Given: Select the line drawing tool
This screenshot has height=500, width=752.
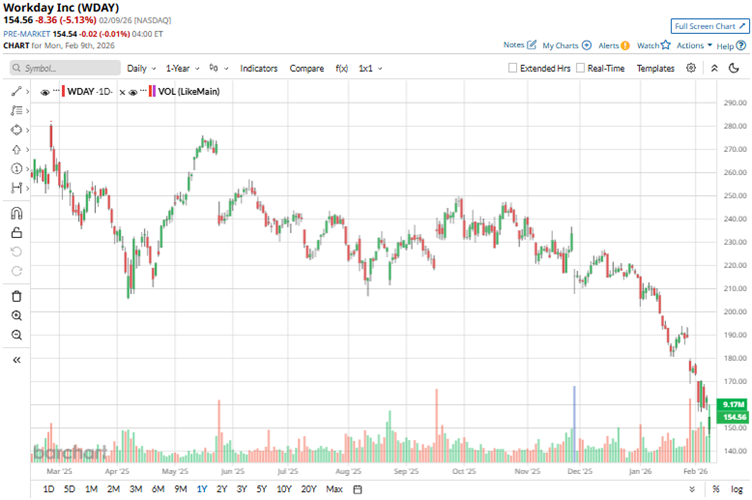Looking at the screenshot, I should click(x=16, y=91).
